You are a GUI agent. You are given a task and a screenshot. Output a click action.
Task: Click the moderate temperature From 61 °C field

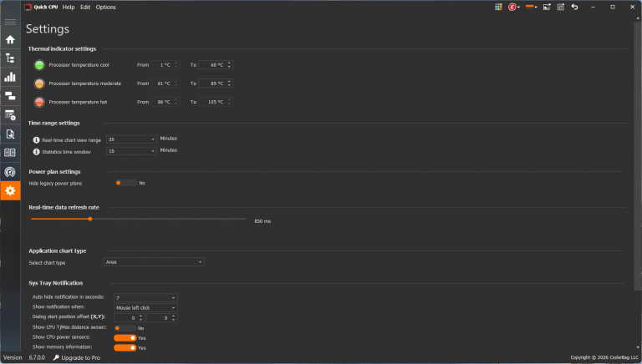point(166,83)
